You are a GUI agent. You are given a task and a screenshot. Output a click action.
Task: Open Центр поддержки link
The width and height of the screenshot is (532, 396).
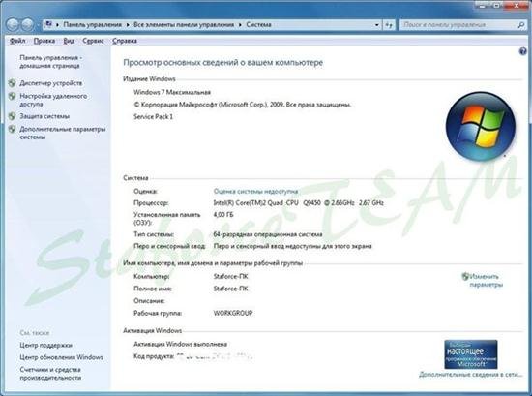click(45, 345)
